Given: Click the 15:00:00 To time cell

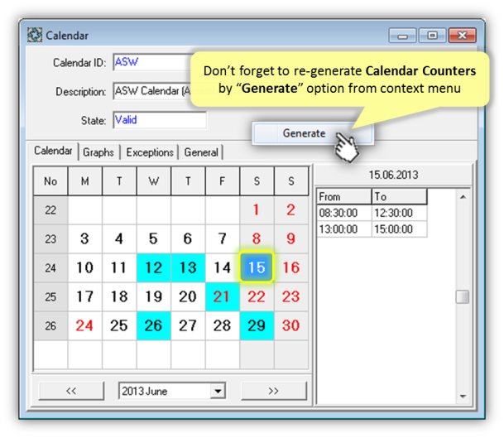Looking at the screenshot, I should pos(400,229).
